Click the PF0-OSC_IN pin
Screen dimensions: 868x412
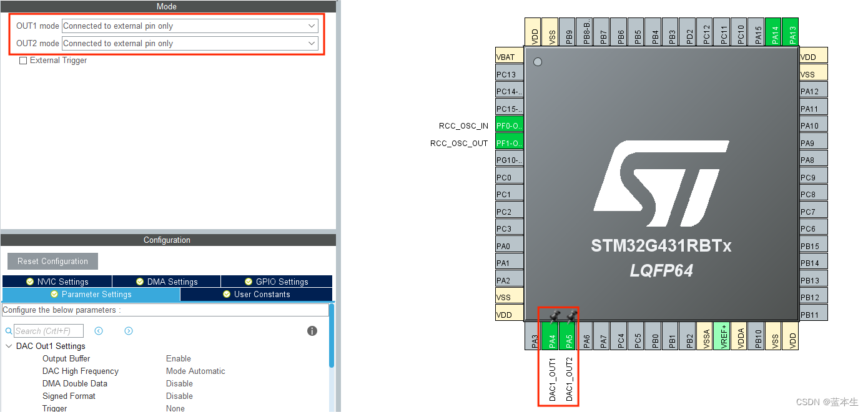[x=509, y=125]
